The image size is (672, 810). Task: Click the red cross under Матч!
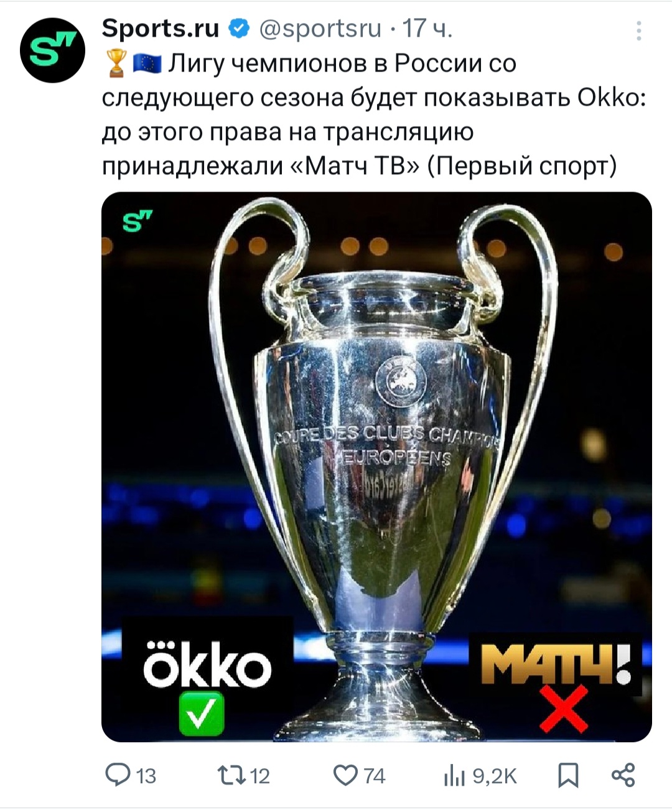[564, 709]
